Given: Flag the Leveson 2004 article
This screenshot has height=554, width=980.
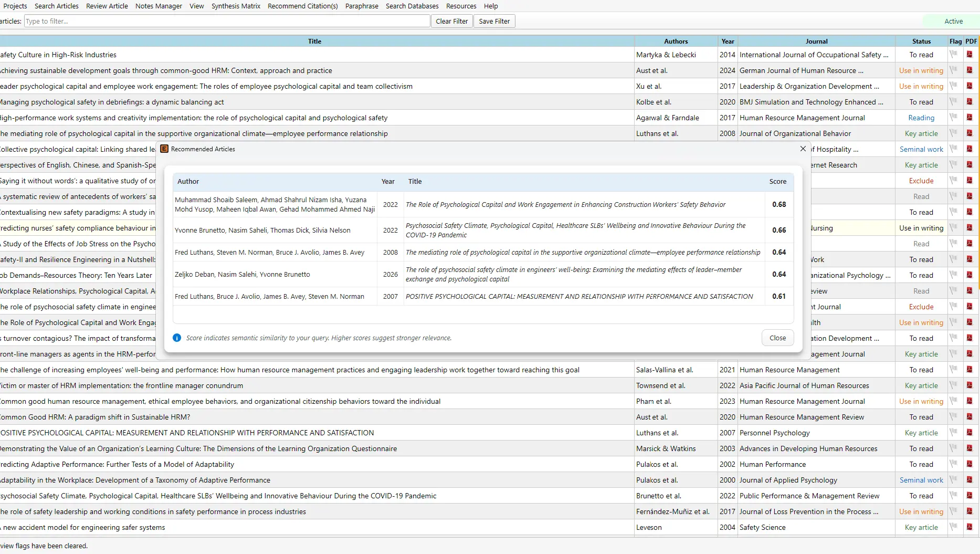Looking at the screenshot, I should point(954,527).
